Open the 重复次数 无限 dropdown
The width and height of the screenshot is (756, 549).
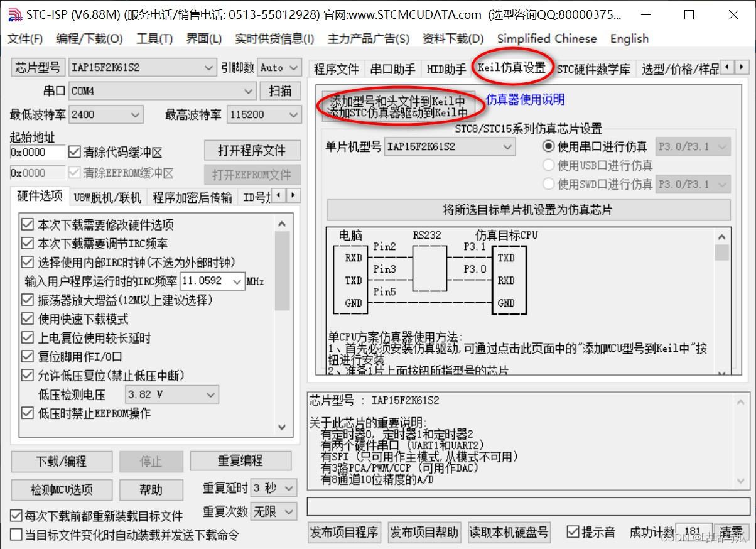pyautogui.click(x=273, y=511)
